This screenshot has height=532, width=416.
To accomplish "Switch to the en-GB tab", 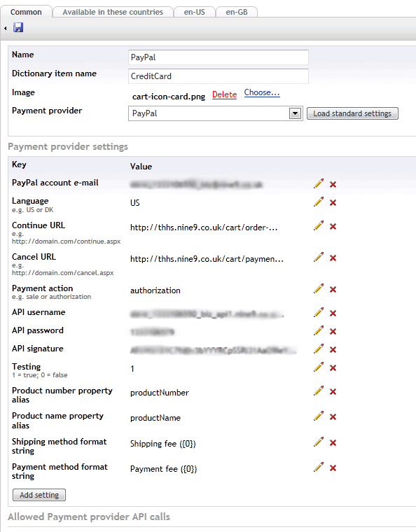I will coord(237,12).
